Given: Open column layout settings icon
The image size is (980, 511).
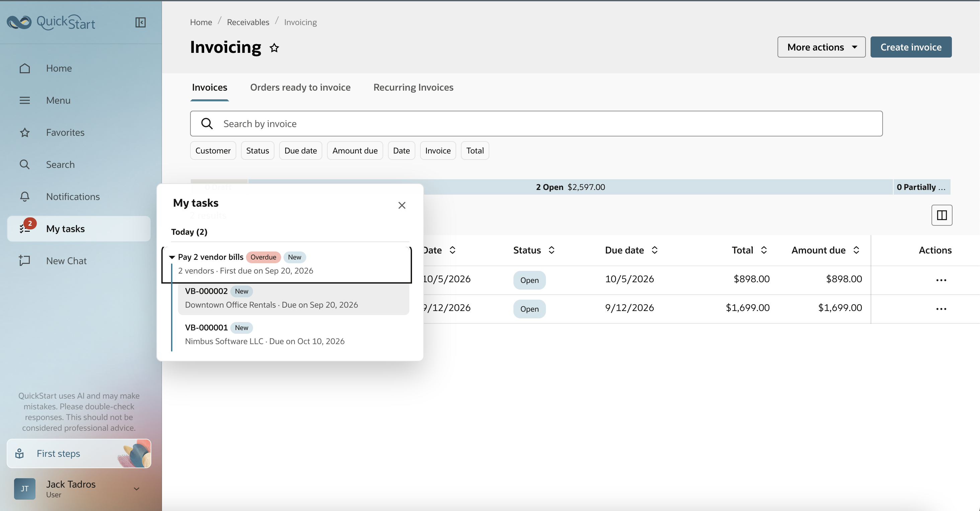Looking at the screenshot, I should pyautogui.click(x=942, y=215).
